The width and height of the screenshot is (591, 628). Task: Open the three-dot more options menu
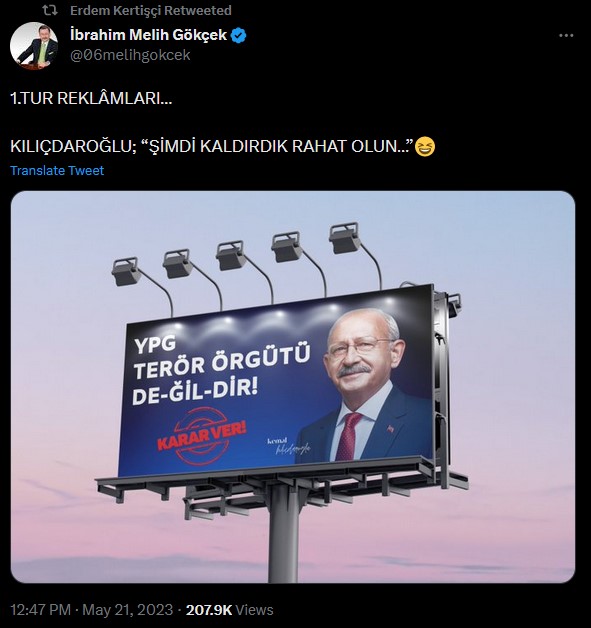pos(566,36)
